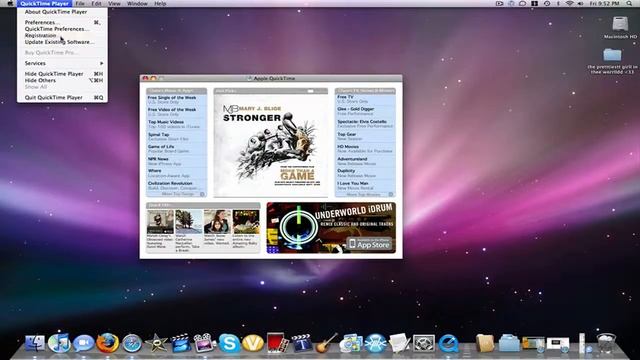Open iChat from the dock
The height and width of the screenshot is (360, 640).
click(x=84, y=343)
